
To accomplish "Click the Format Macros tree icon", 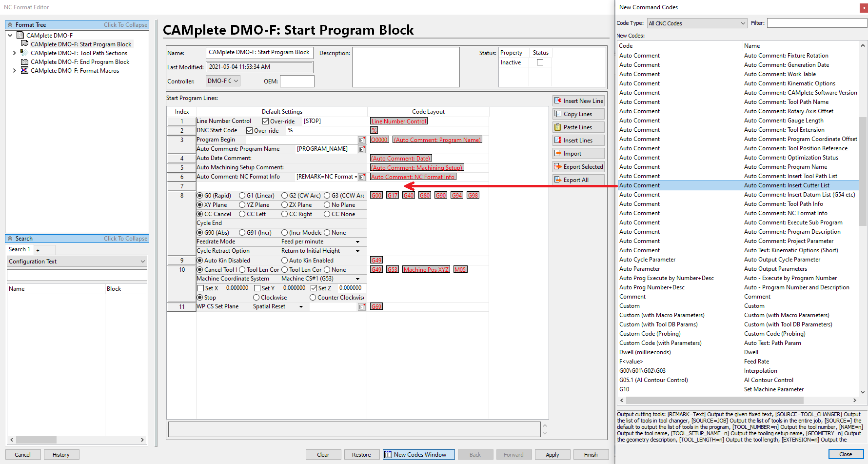I will tap(24, 70).
